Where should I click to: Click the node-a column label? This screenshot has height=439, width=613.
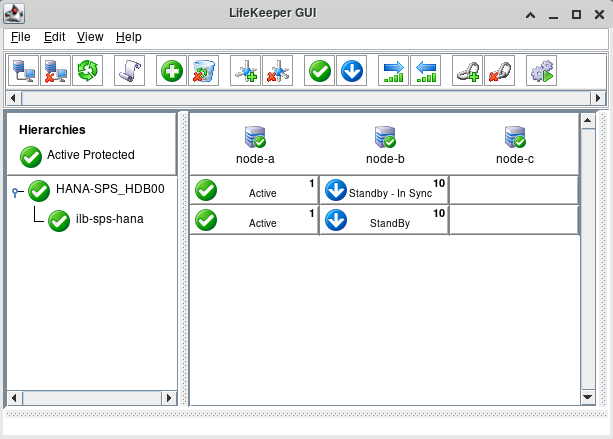coord(255,159)
